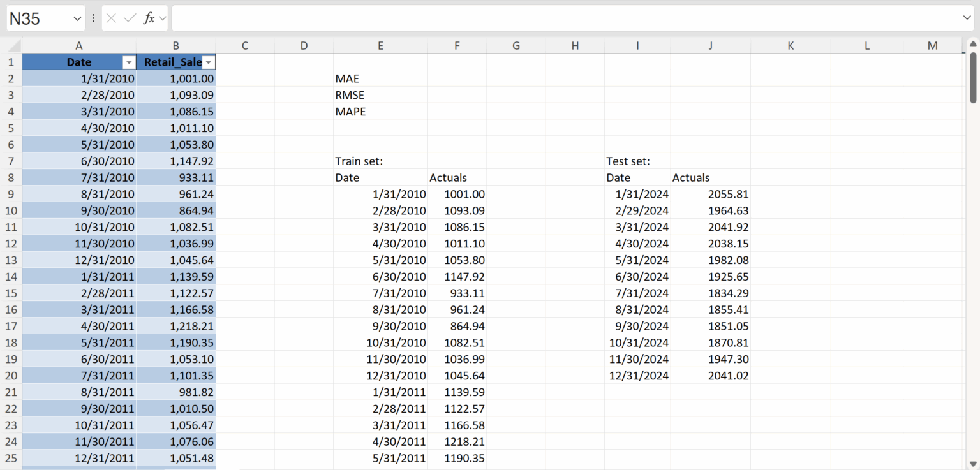Click the three-dot handle beside Name Box
This screenshot has height=470, width=980.
(x=94, y=18)
